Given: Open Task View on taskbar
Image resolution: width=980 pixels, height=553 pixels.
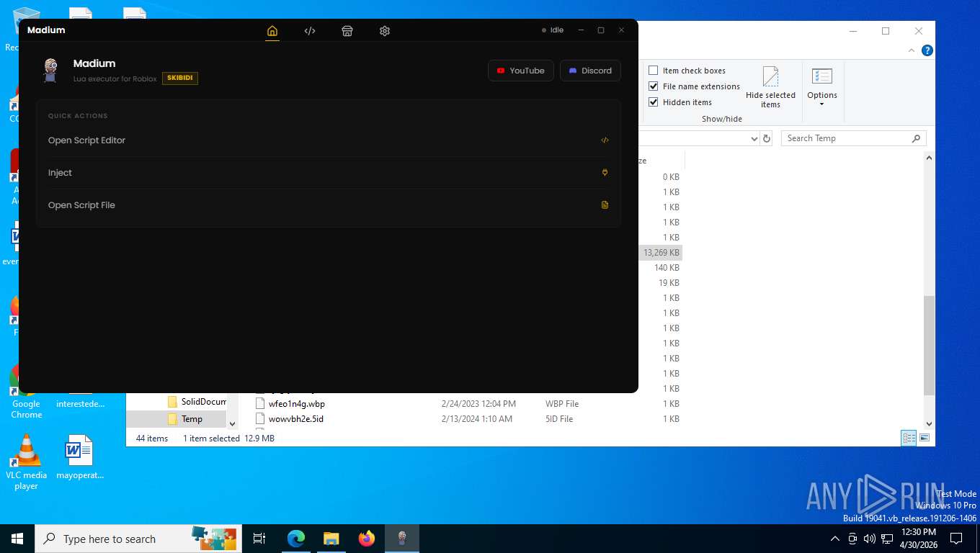Looking at the screenshot, I should (x=259, y=539).
